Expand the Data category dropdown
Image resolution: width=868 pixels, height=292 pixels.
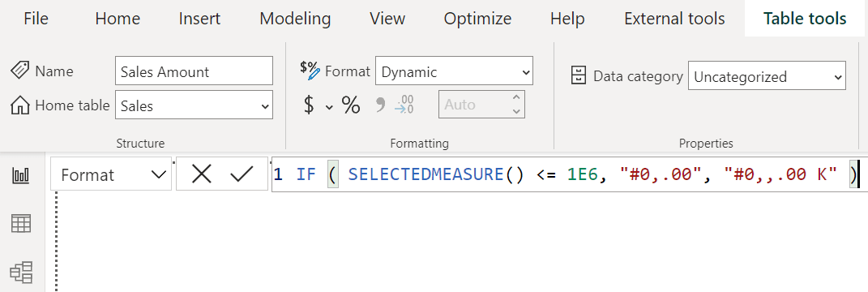click(767, 75)
